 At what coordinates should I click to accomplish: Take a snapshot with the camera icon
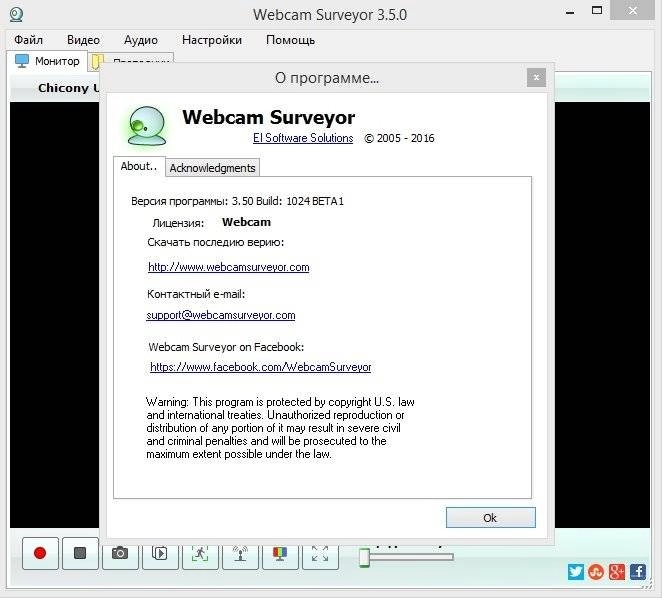pos(120,554)
